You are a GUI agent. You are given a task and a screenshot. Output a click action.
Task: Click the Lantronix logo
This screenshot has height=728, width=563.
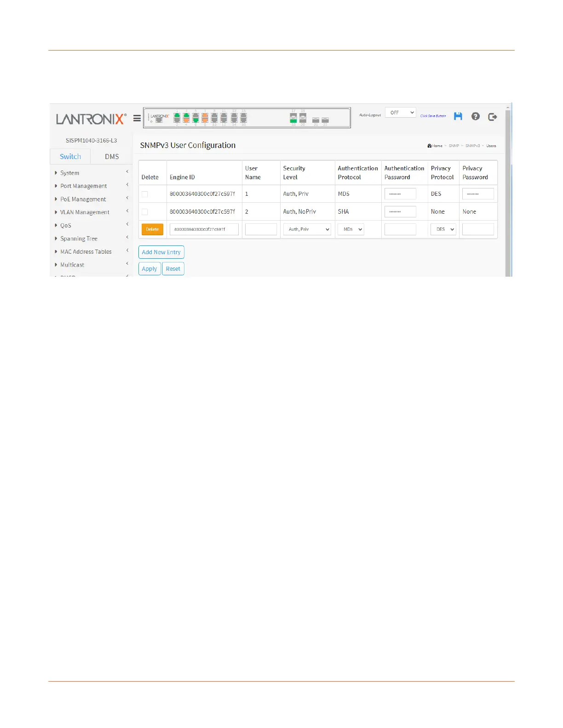92,119
